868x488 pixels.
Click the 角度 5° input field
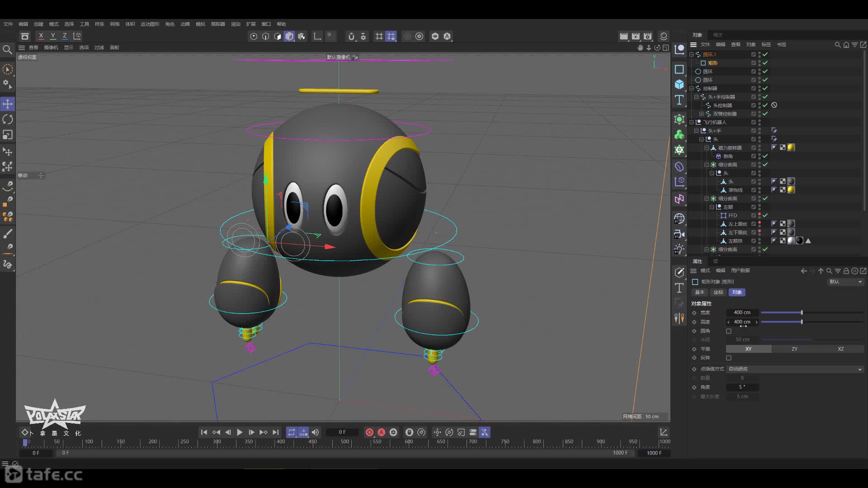742,387
